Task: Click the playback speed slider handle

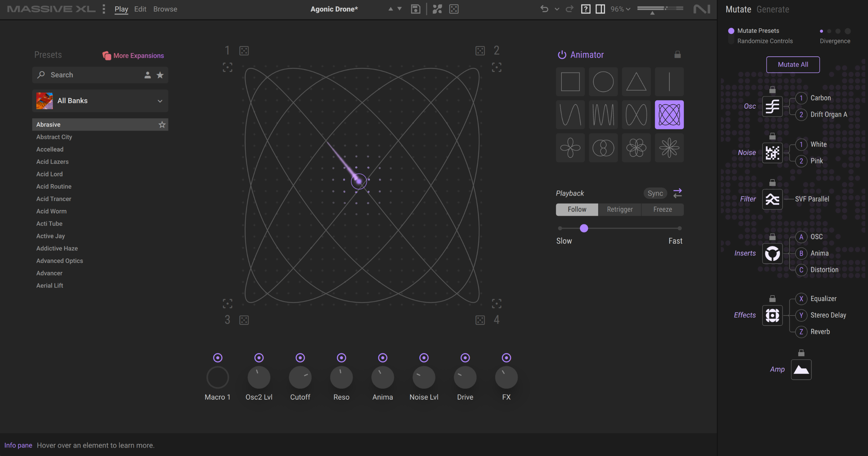Action: point(584,228)
